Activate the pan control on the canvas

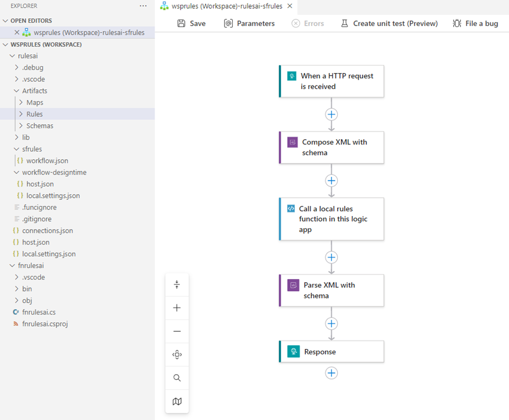coord(176,354)
